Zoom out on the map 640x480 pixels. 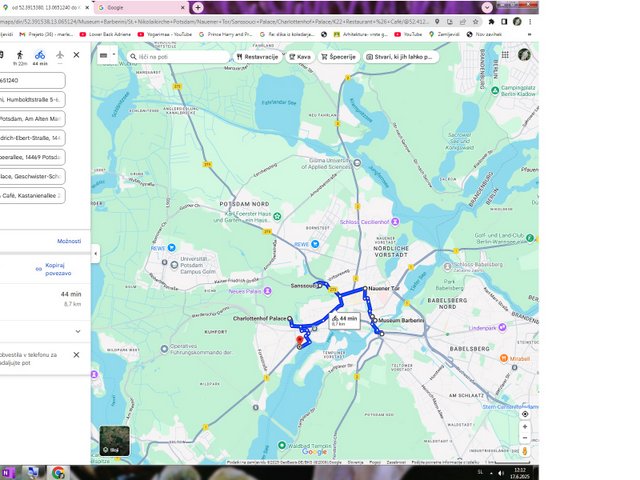click(525, 438)
